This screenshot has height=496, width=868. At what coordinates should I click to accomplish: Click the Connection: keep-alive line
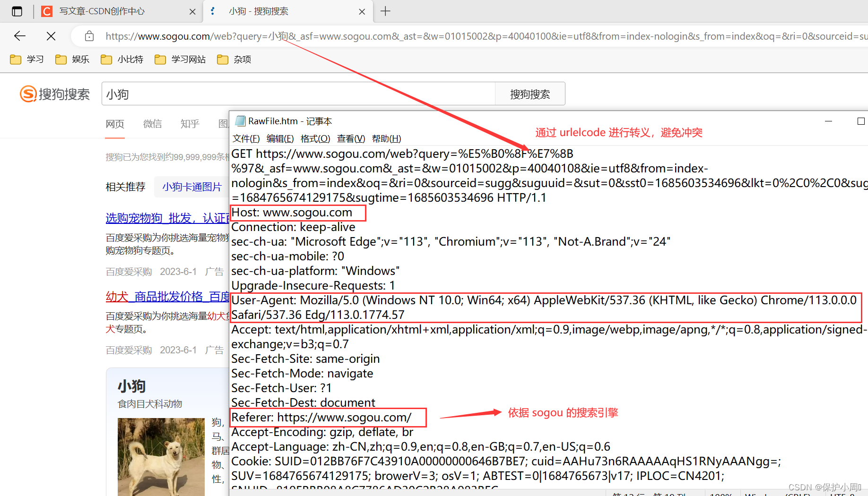[293, 227]
